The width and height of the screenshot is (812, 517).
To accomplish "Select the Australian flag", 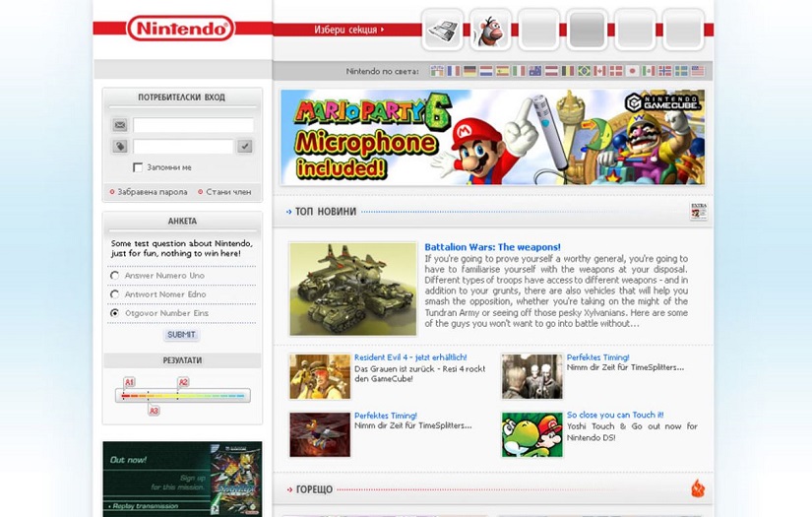I will pos(535,71).
